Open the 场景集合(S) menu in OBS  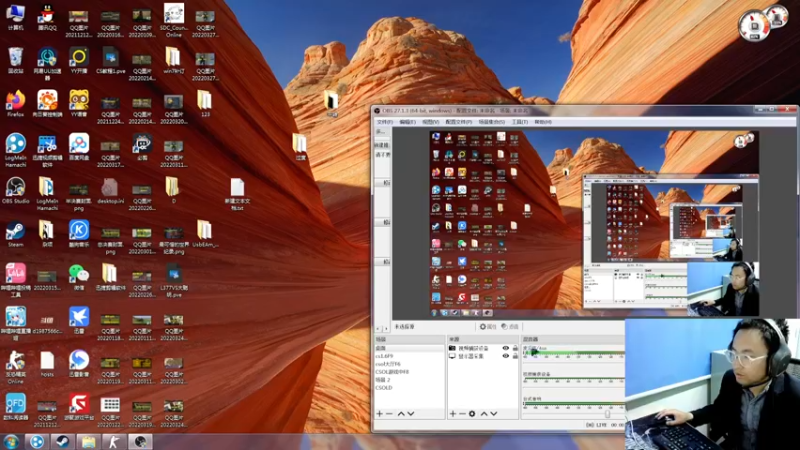[491, 122]
